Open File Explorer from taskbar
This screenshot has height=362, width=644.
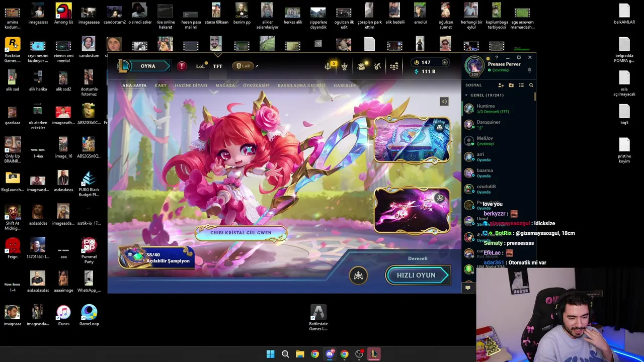tap(300, 354)
